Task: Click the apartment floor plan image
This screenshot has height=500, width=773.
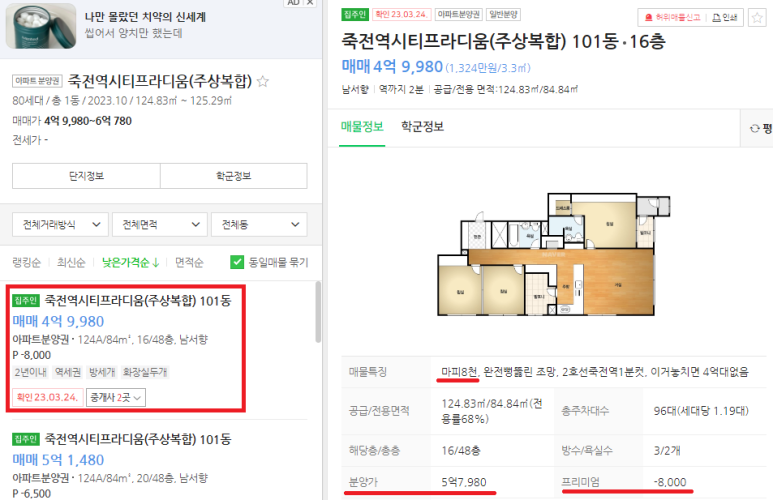Action: (x=554, y=254)
